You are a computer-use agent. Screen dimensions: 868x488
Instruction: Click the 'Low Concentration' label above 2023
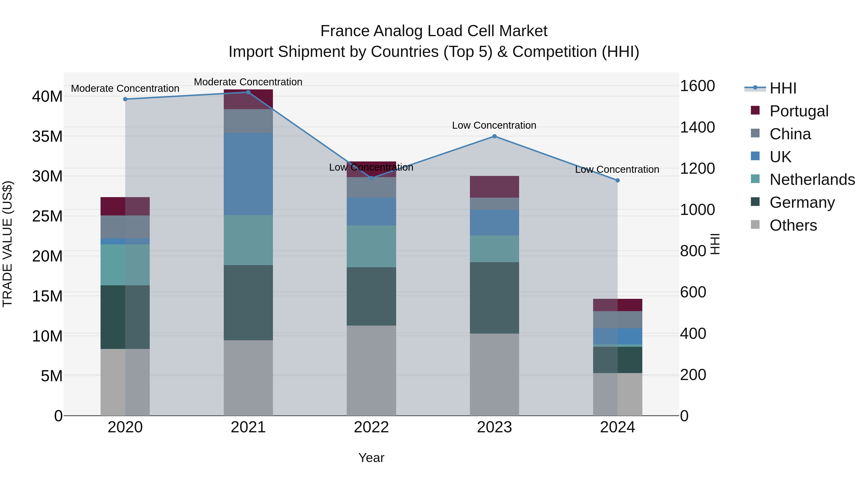point(494,125)
